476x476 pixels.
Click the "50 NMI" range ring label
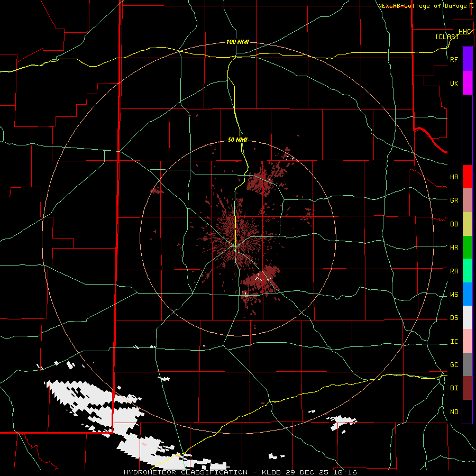pyautogui.click(x=237, y=140)
